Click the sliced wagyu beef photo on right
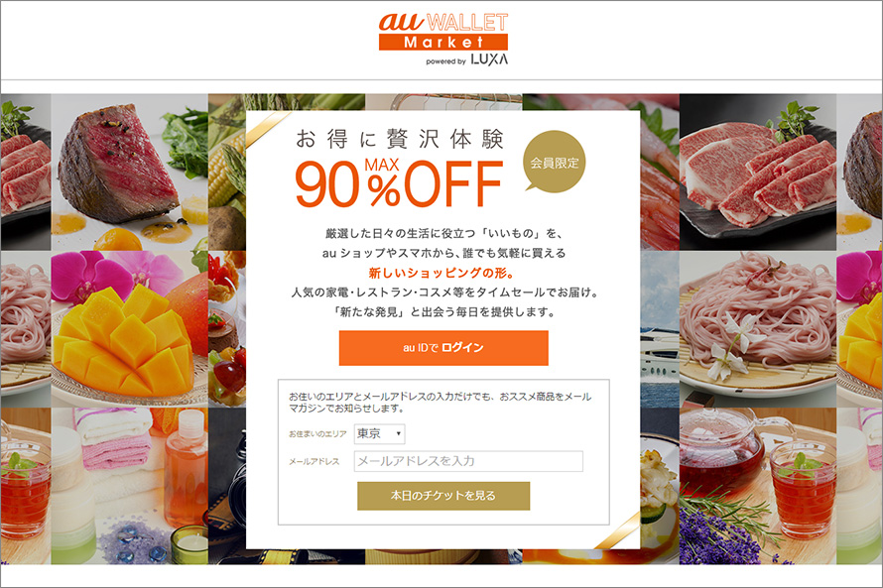This screenshot has width=883, height=588. (757, 173)
